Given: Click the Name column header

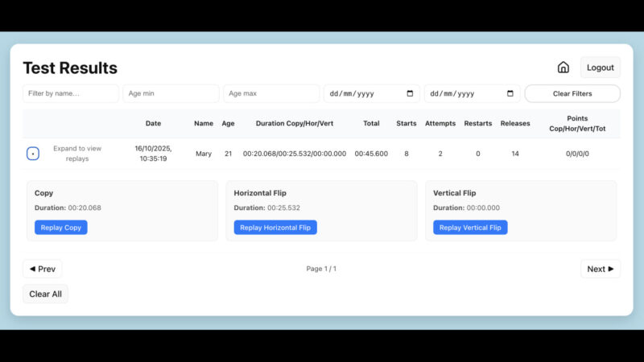Looking at the screenshot, I should [204, 124].
